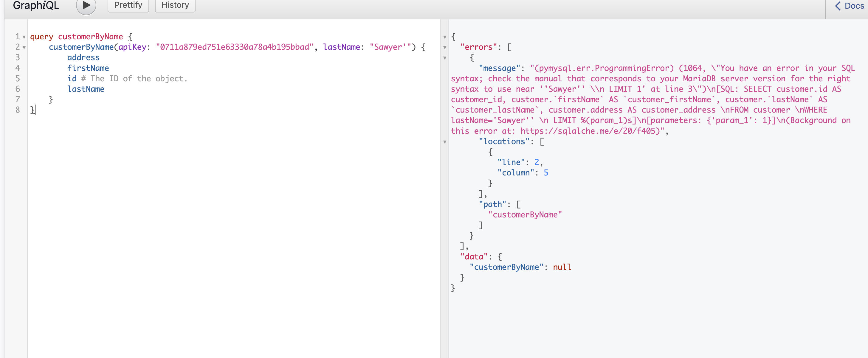Viewport: 868px width, 358px height.
Task: Run the query with the play button
Action: click(86, 5)
